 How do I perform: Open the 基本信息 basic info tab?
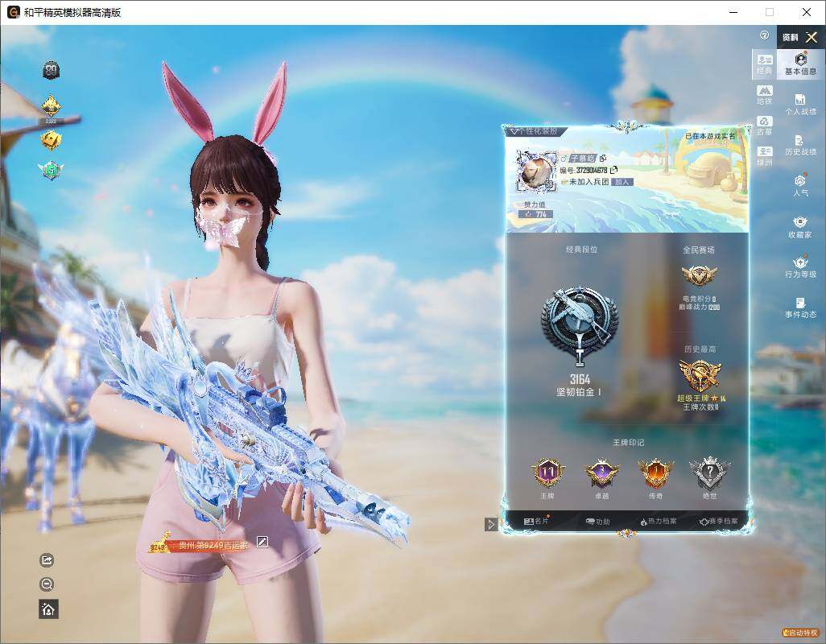click(x=800, y=64)
